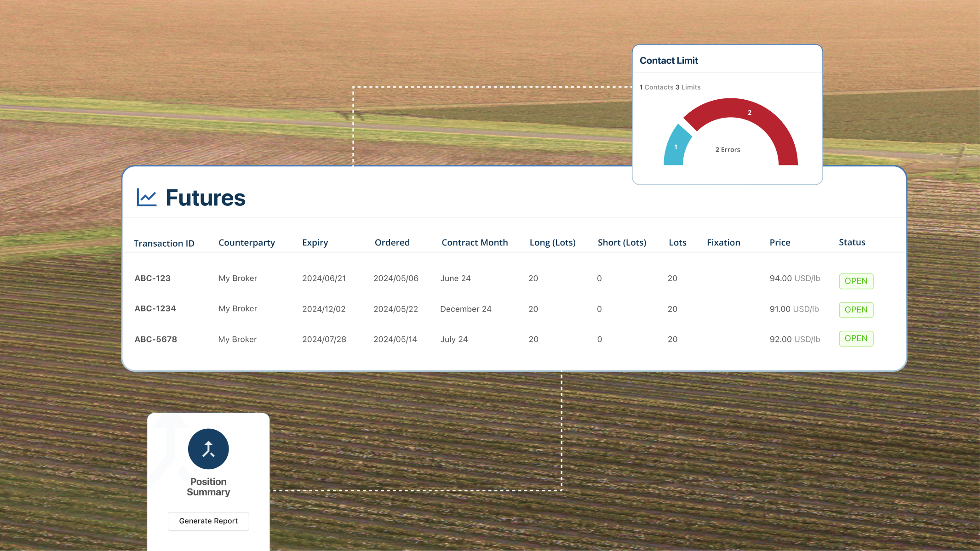Click expiry date 2024/06/21
Screen dimensions: 980x551
click(x=324, y=278)
